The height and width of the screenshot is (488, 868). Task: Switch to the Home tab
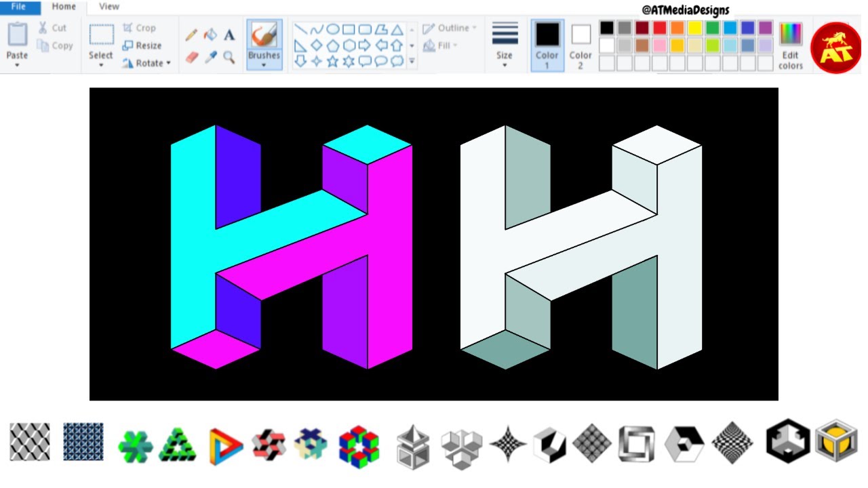click(64, 7)
